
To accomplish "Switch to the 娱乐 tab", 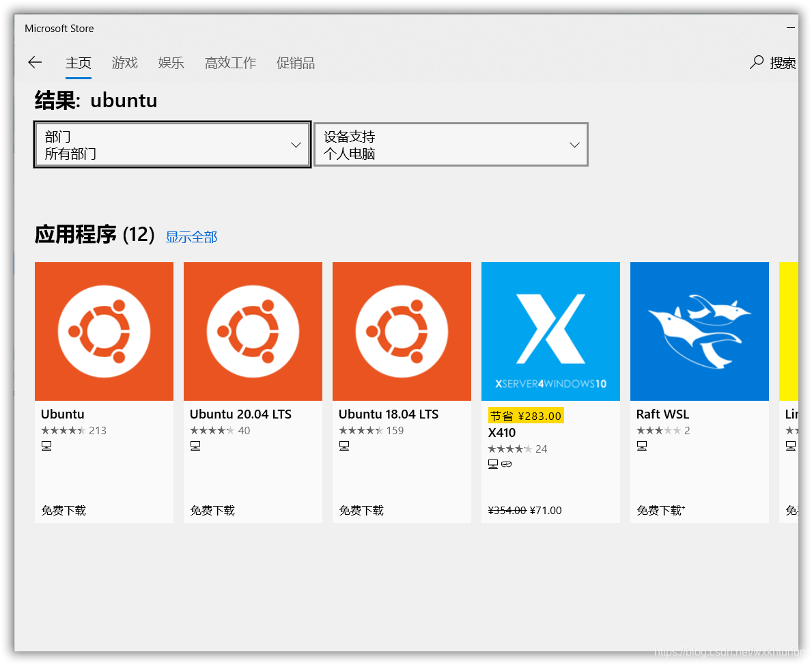I will [x=171, y=63].
